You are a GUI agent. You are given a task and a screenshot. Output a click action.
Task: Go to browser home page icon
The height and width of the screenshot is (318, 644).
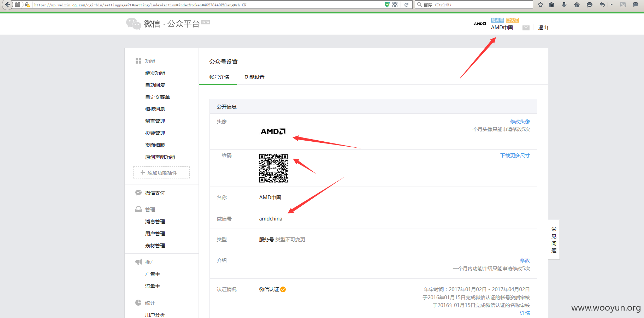click(x=577, y=5)
